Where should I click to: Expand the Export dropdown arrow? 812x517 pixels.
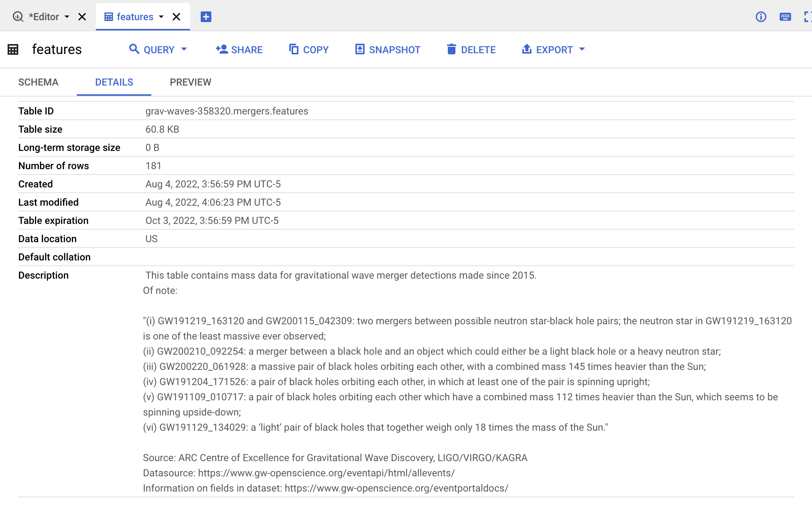[x=582, y=49]
